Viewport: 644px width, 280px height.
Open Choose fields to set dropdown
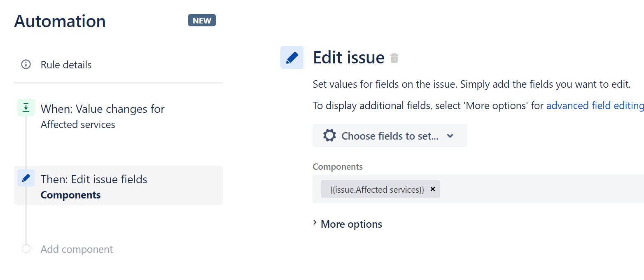pyautogui.click(x=390, y=135)
